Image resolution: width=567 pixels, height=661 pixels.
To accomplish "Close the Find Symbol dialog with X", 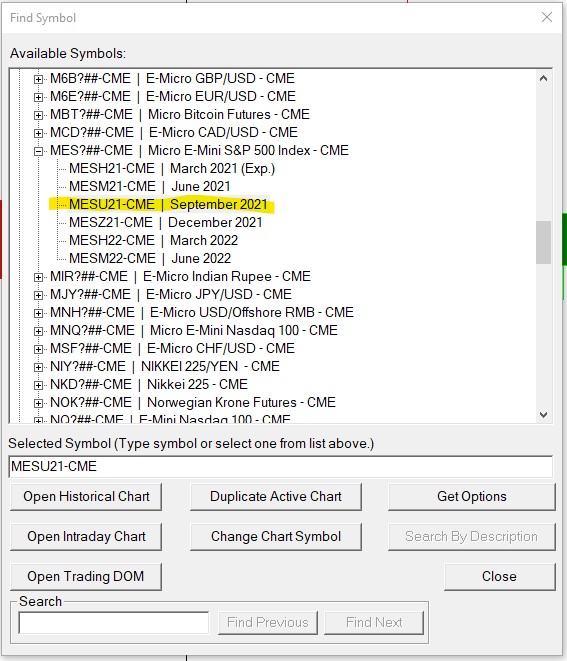I will tap(547, 17).
